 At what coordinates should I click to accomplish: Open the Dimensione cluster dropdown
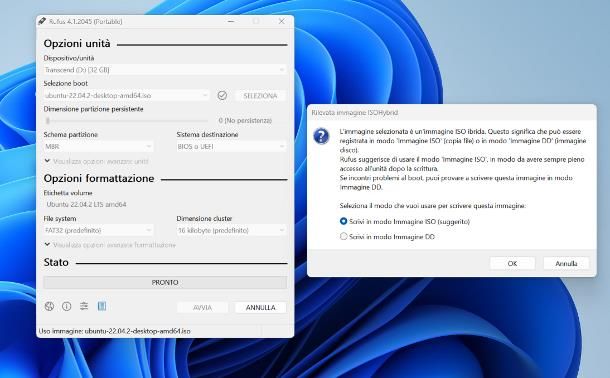click(x=231, y=231)
